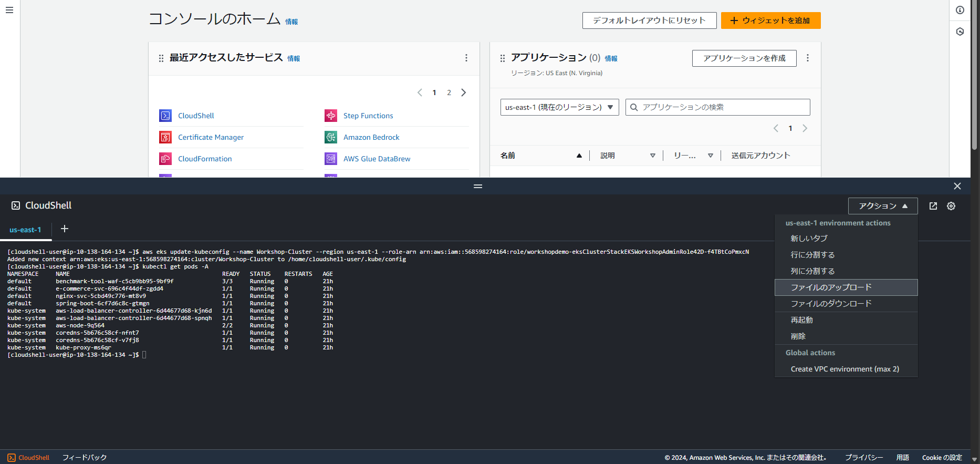980x464 pixels.
Task: Open Cookie の設定 footer link
Action: 942,458
